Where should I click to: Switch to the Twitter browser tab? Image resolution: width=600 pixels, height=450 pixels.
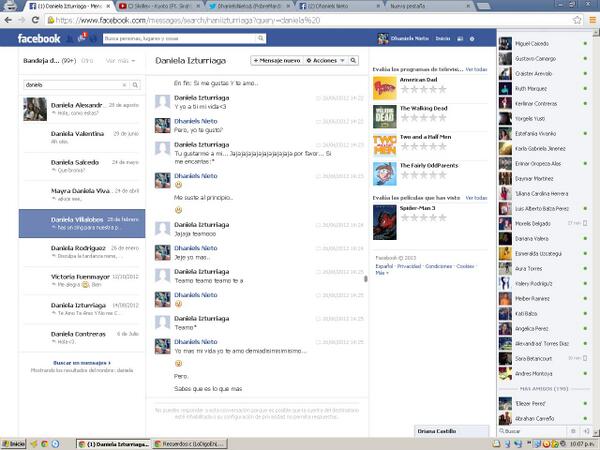coord(249,6)
